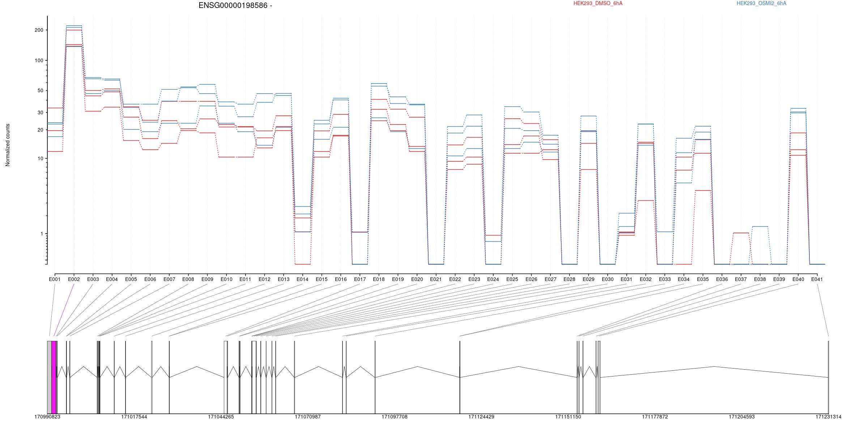Click exon label E013
The height and width of the screenshot is (434, 868).
[x=284, y=280]
